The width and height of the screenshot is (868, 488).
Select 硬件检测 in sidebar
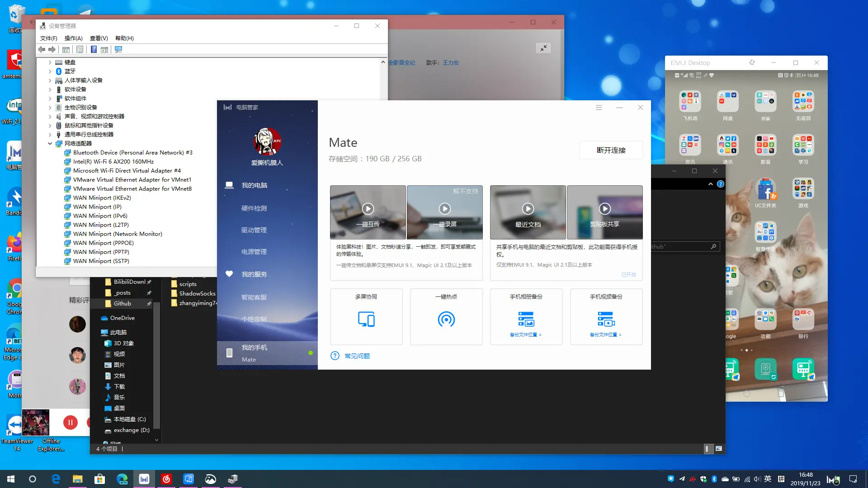[254, 208]
